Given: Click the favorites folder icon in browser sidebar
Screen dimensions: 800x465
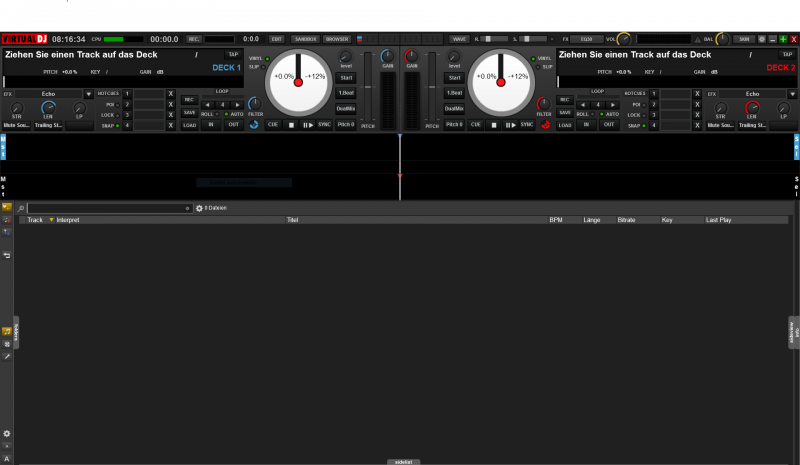Looking at the screenshot, I should coord(7,207).
